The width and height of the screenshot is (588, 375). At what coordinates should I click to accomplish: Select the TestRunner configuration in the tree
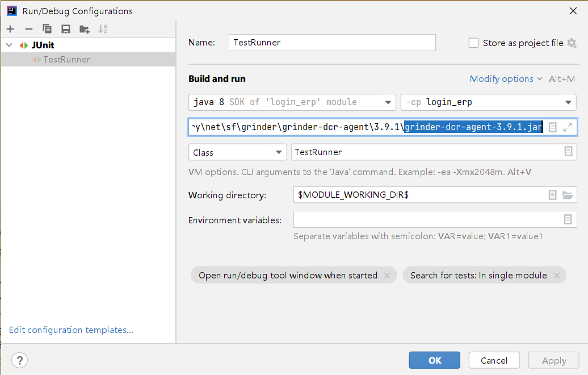[66, 60]
